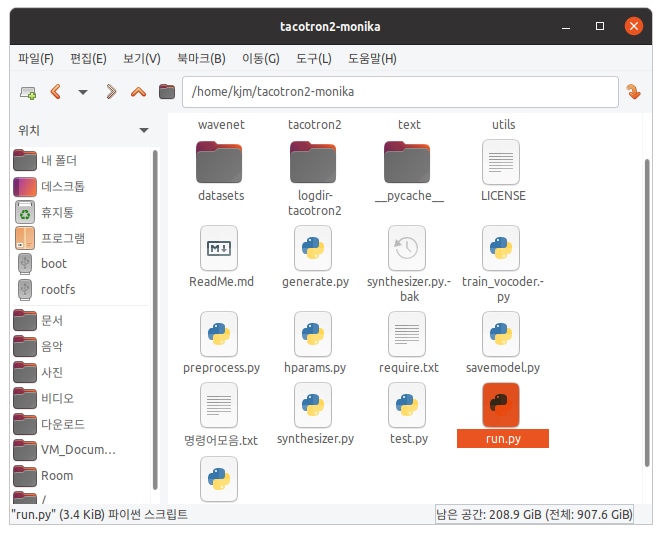
Task: Select the LICENSE file icon
Action: (501, 163)
